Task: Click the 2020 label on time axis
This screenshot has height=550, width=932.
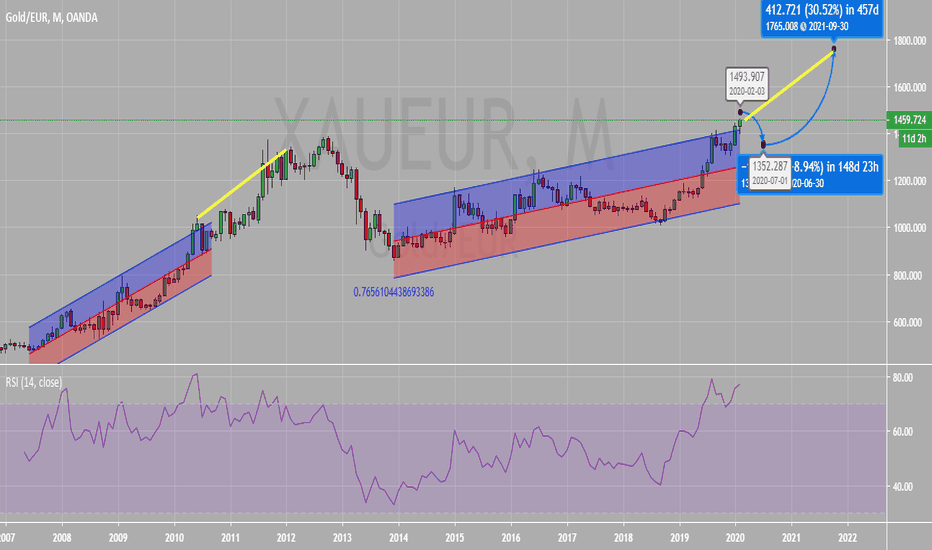Action: point(735,538)
